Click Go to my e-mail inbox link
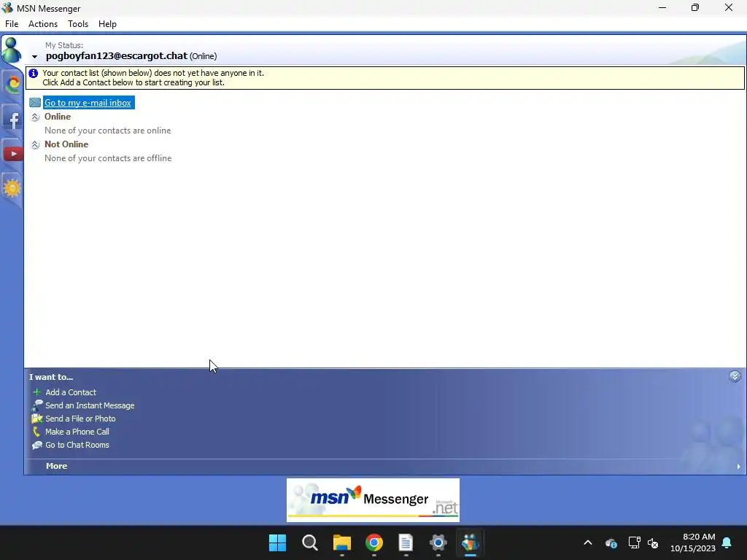Viewport: 747px width, 560px height. pyautogui.click(x=88, y=102)
